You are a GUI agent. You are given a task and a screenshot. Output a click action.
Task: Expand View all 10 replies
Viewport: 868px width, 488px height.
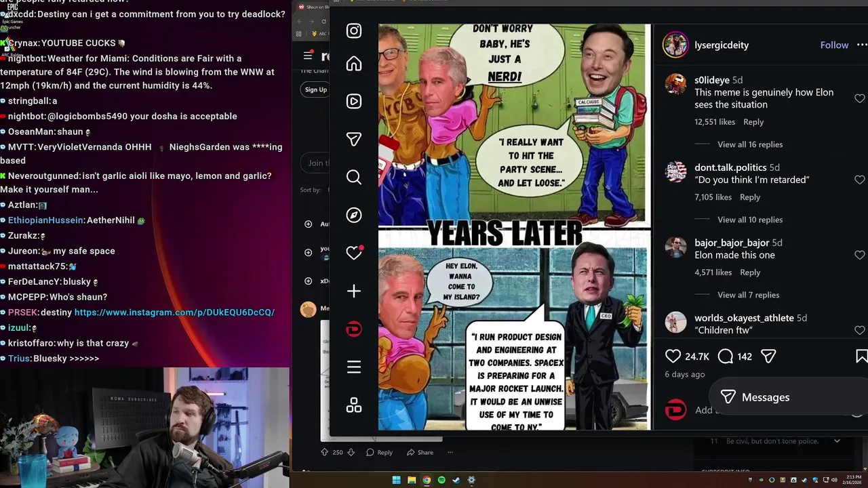(750, 220)
